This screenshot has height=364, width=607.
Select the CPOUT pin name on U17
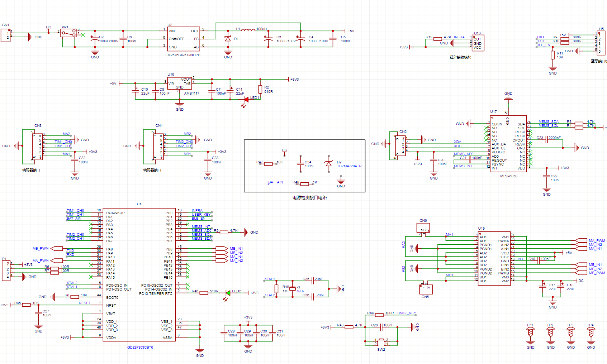pos(519,140)
